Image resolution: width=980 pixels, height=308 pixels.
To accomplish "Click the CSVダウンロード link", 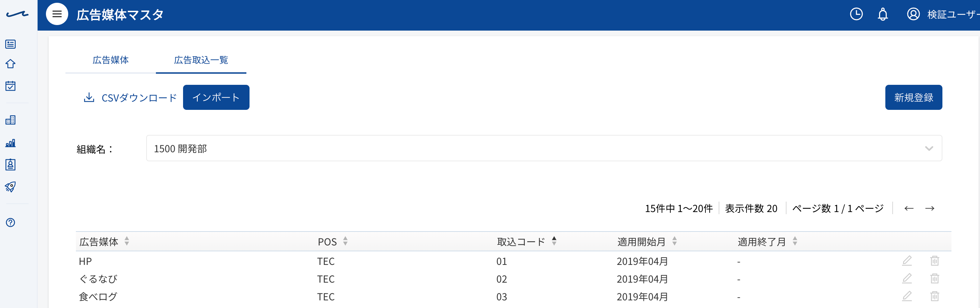I will 130,98.
